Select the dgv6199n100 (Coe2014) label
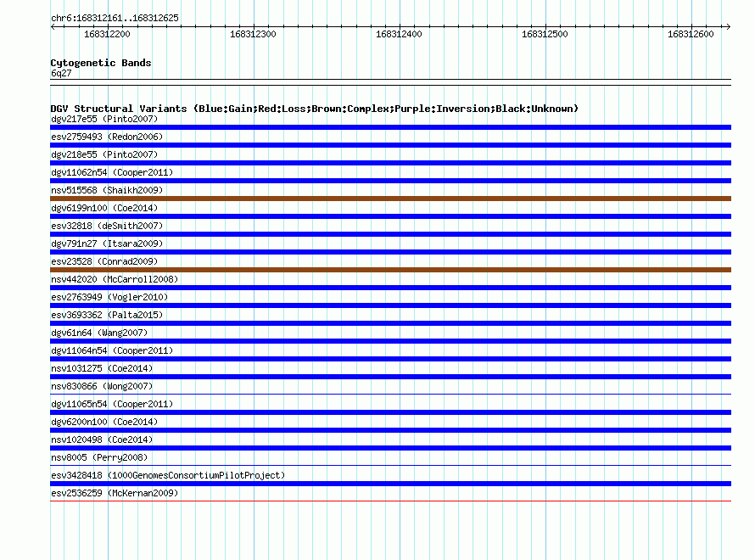 (104, 208)
